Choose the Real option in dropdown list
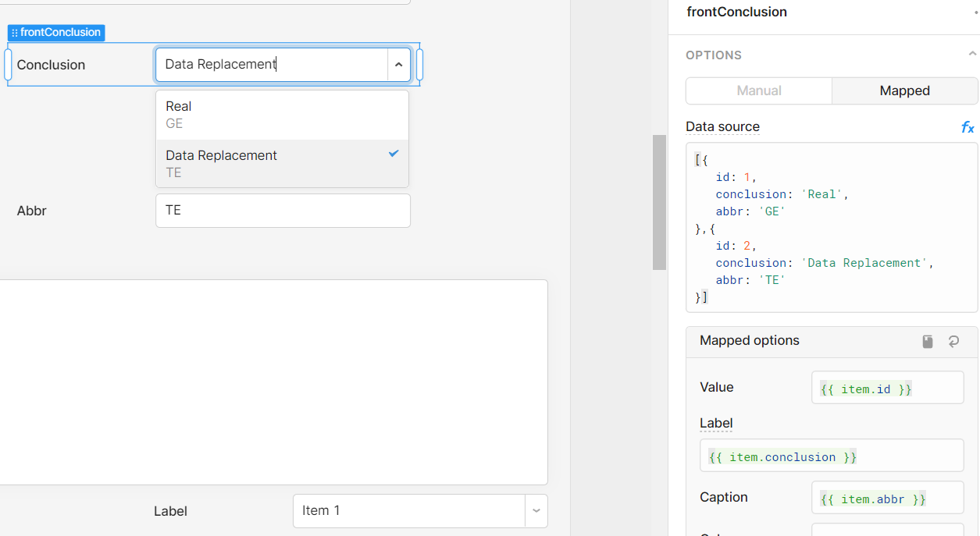This screenshot has width=980, height=536. coord(282,115)
